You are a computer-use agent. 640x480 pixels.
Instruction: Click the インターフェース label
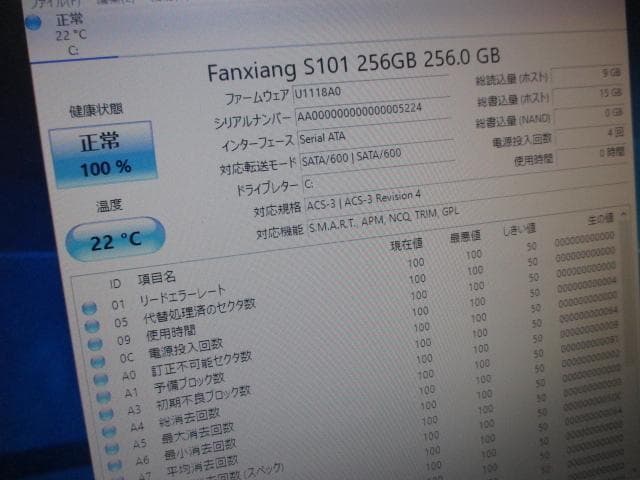point(258,143)
